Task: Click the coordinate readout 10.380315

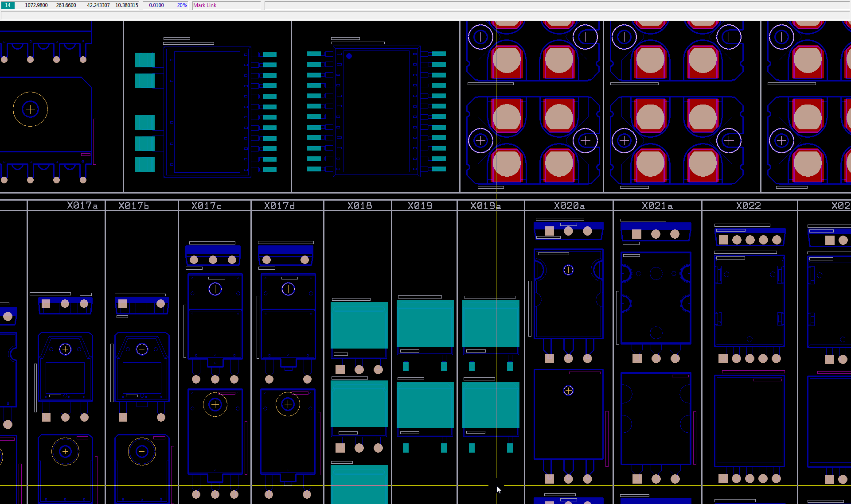Action: (x=127, y=5)
